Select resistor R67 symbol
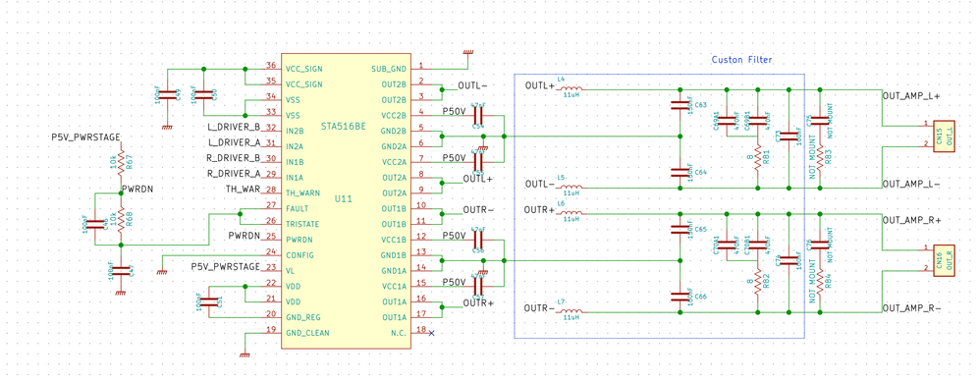The width and height of the screenshot is (980, 382). pyautogui.click(x=121, y=163)
